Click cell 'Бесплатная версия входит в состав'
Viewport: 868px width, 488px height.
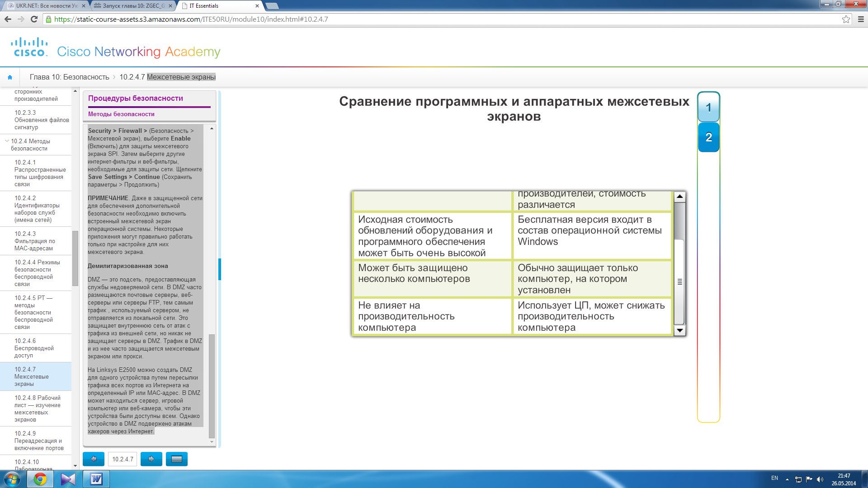(x=592, y=235)
